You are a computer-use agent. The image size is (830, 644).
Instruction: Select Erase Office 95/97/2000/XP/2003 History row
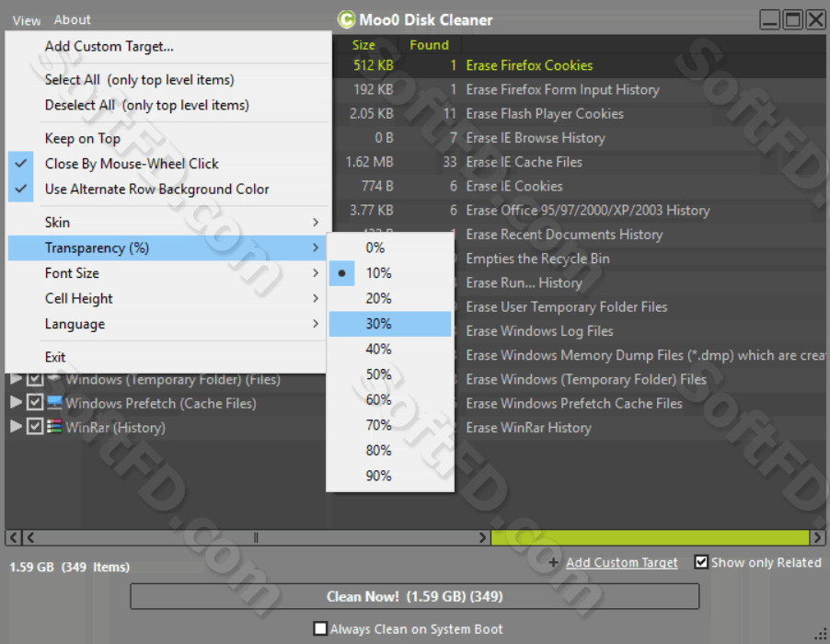coord(579,211)
